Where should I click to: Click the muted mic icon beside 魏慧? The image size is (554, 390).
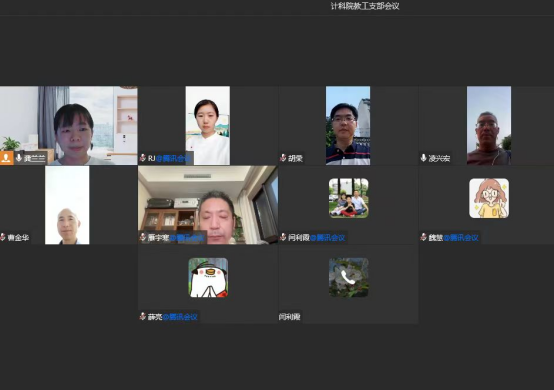click(424, 237)
